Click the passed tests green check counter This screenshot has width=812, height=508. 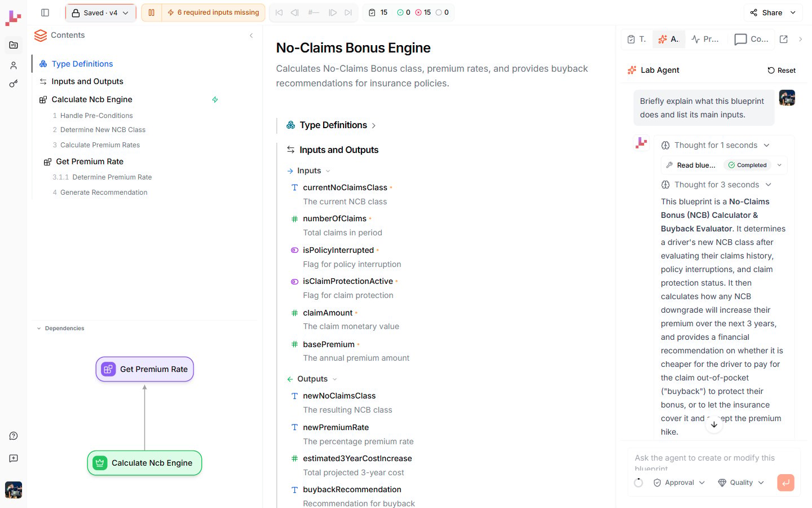click(404, 12)
